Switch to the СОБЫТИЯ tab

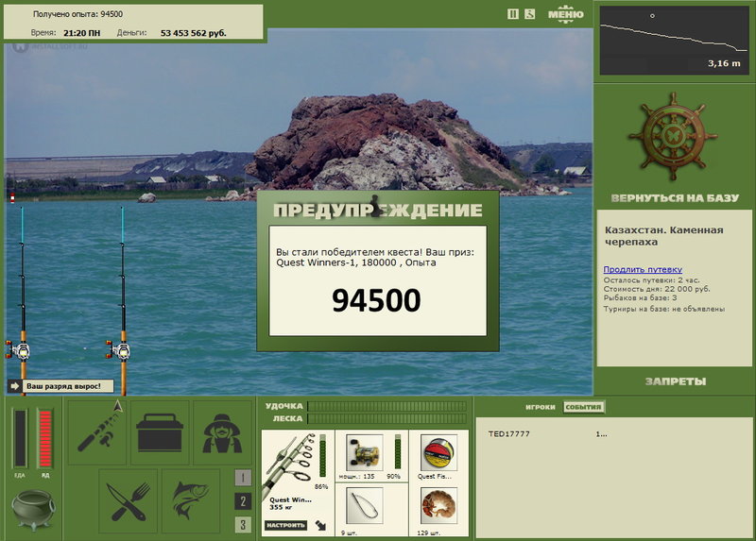[x=583, y=407]
